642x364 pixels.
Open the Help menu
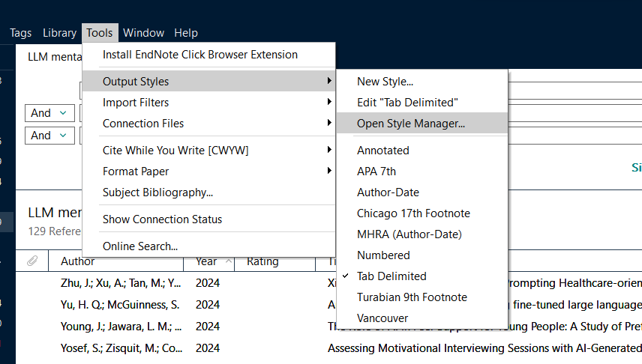186,33
